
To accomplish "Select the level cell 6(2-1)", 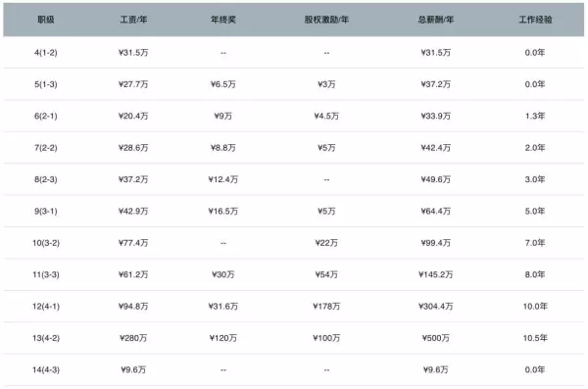I will click(46, 116).
